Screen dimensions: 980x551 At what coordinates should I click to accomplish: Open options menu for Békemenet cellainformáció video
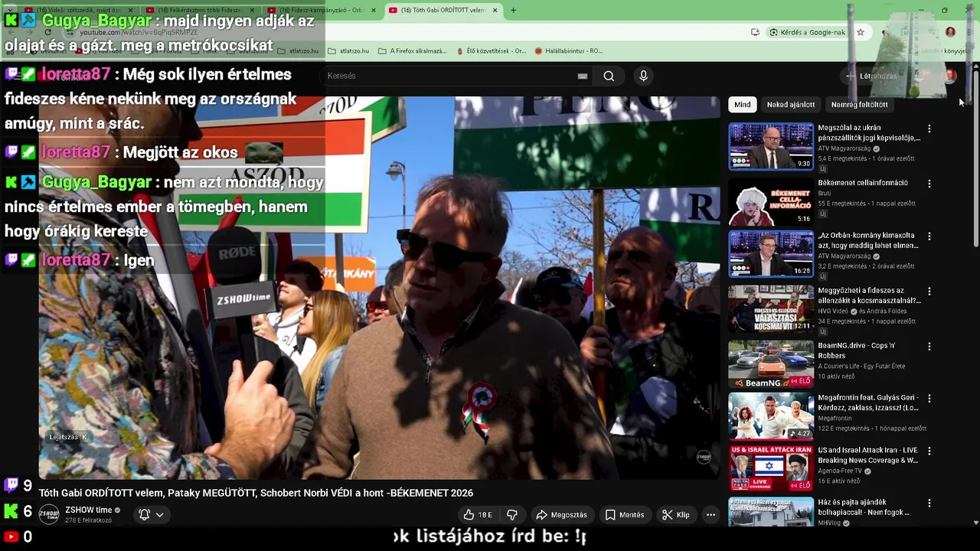click(929, 184)
